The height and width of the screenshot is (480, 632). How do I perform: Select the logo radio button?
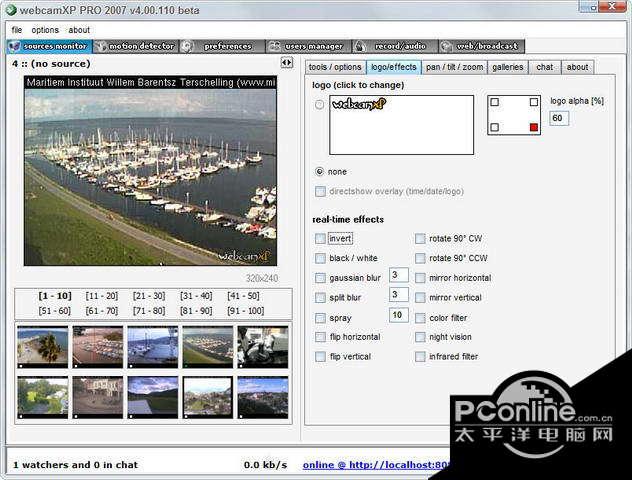click(x=319, y=105)
